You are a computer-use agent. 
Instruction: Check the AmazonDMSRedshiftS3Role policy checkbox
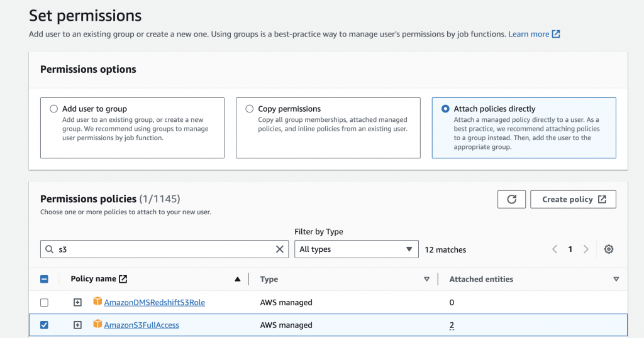click(44, 302)
